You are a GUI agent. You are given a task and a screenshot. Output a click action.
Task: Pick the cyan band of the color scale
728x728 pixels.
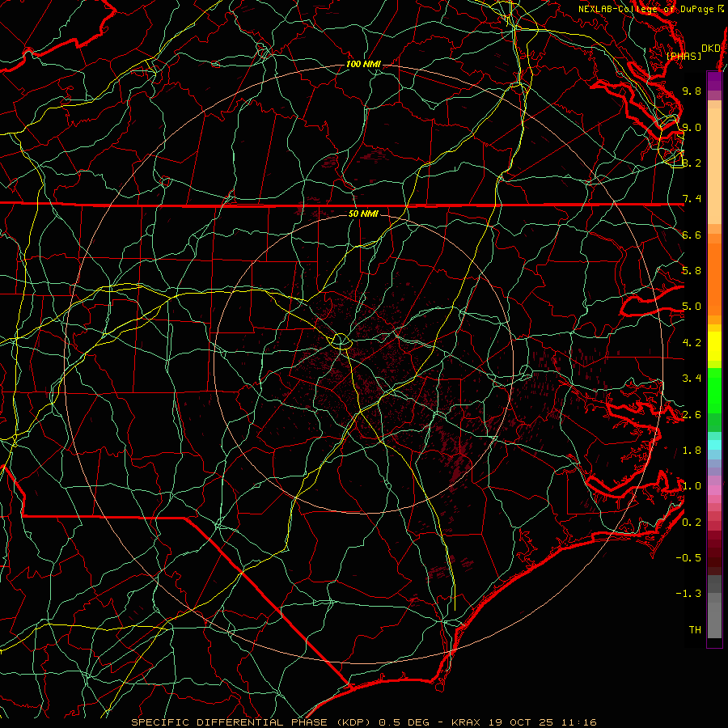(714, 445)
